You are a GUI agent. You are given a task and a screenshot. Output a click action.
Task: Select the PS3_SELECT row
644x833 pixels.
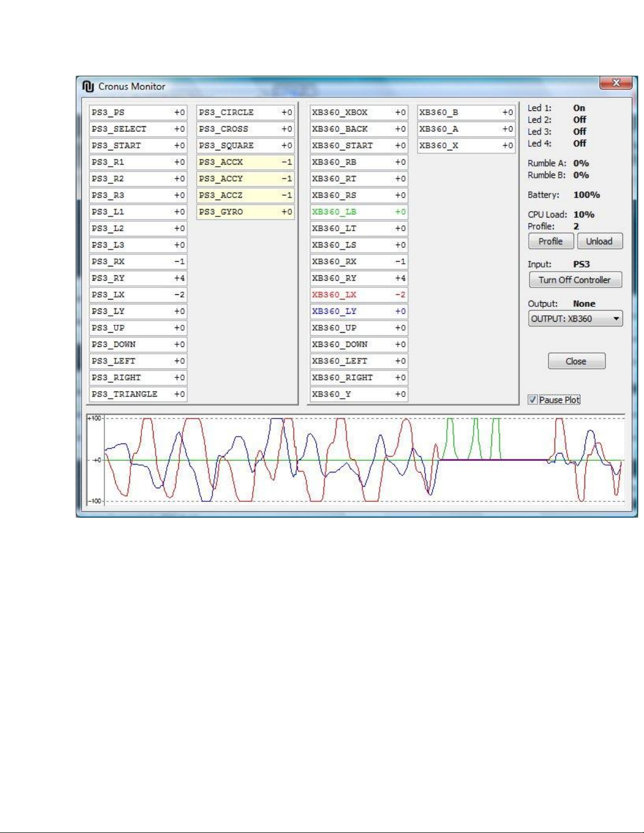coord(138,129)
